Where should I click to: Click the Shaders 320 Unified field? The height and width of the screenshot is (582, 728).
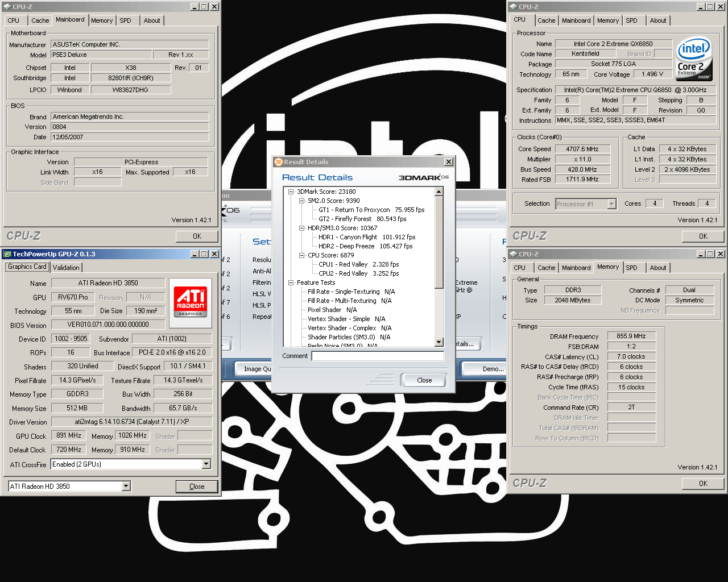click(82, 366)
